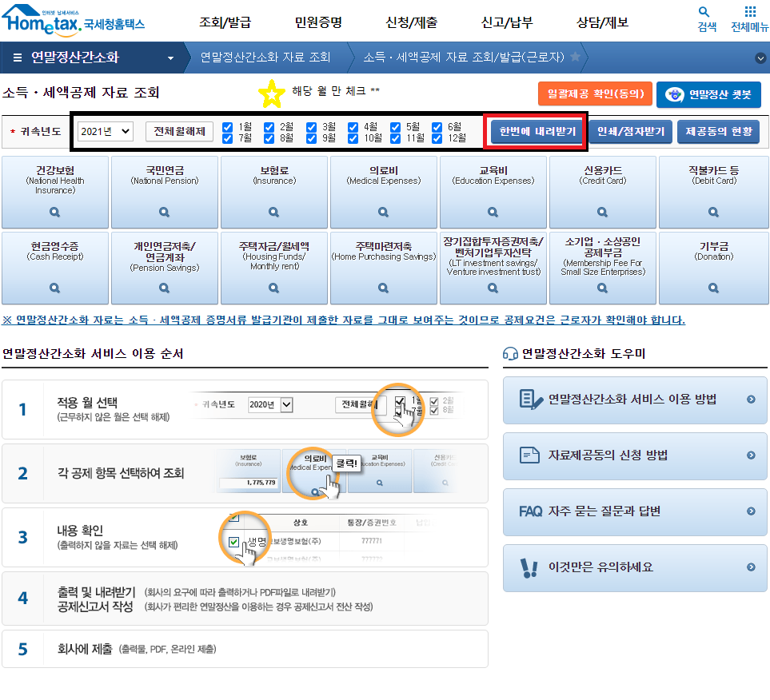The height and width of the screenshot is (700, 770).
Task: Open the 전체메뉴 grid icon
Action: [749, 12]
